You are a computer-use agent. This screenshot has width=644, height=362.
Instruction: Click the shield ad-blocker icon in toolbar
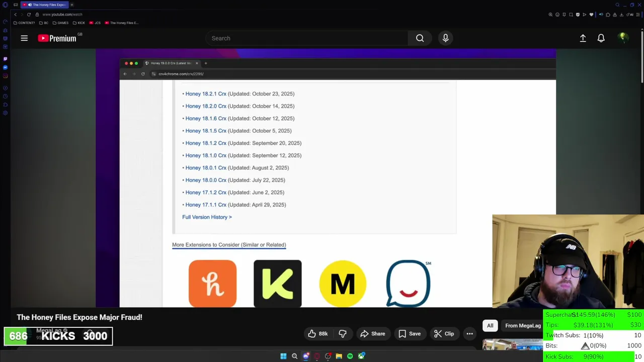(578, 15)
